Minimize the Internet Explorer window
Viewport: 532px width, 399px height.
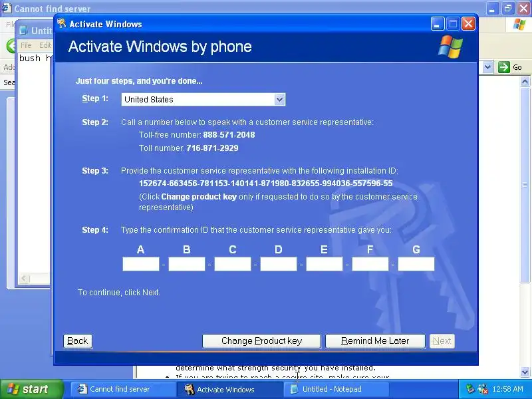(x=492, y=9)
